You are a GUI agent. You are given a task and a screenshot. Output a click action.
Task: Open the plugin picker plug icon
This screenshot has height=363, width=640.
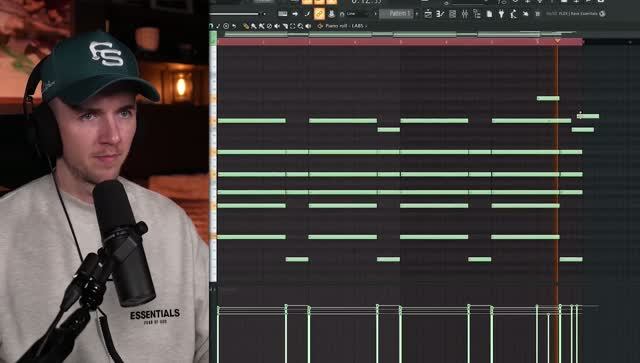[x=501, y=14]
